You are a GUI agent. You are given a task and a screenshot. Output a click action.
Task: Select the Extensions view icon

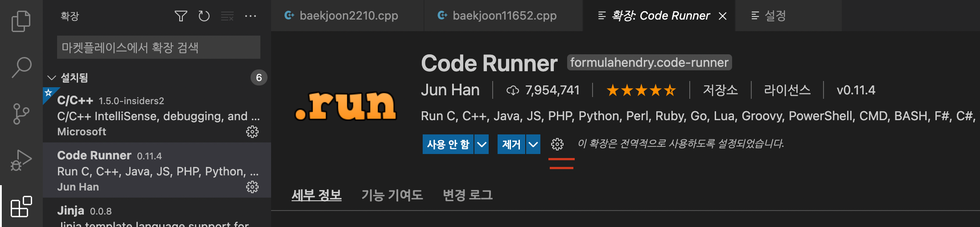[21, 207]
